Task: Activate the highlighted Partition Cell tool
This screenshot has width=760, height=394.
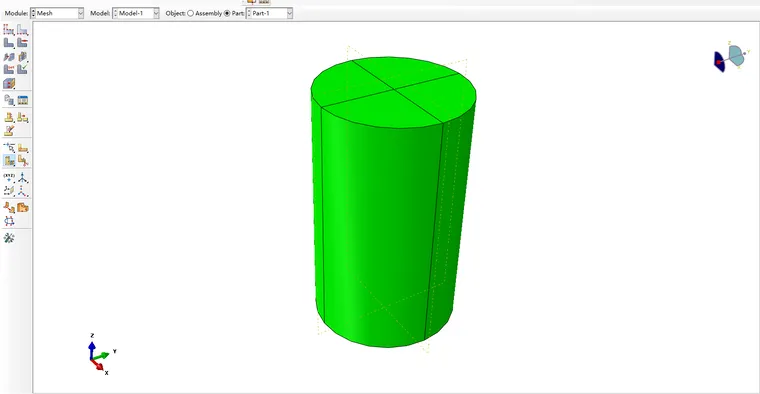Action: (9, 160)
